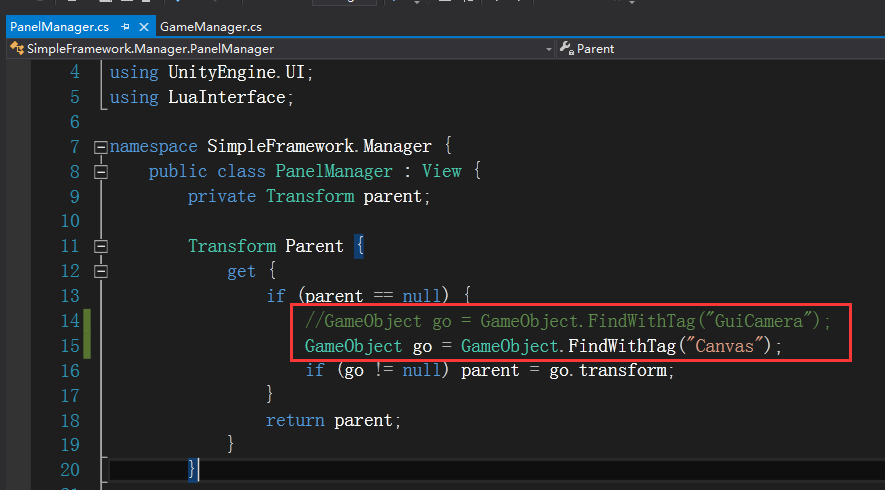885x490 pixels.
Task: Switch to the GameManager.cs tab
Action: point(211,27)
